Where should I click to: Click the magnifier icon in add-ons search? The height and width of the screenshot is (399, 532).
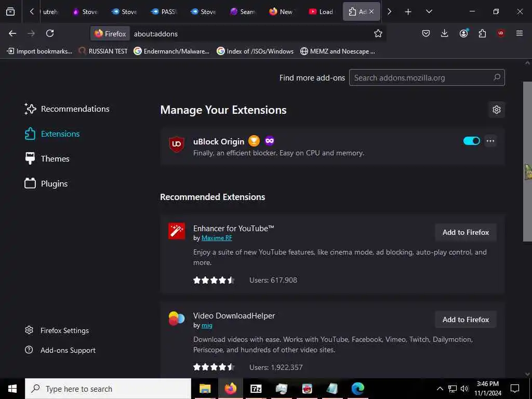click(x=497, y=77)
